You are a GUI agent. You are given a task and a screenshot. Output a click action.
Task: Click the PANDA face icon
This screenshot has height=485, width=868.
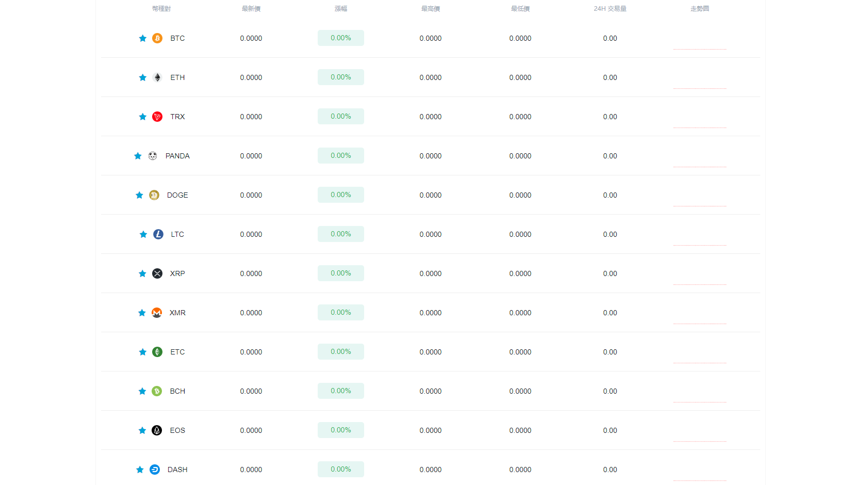[x=153, y=156]
